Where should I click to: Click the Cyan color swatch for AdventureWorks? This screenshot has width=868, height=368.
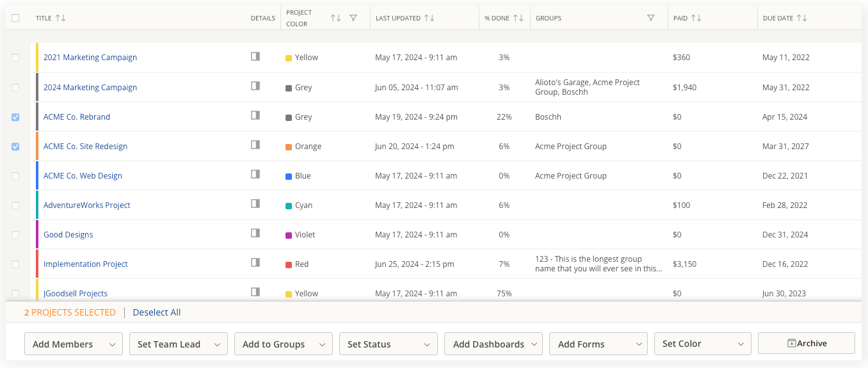[x=289, y=205]
